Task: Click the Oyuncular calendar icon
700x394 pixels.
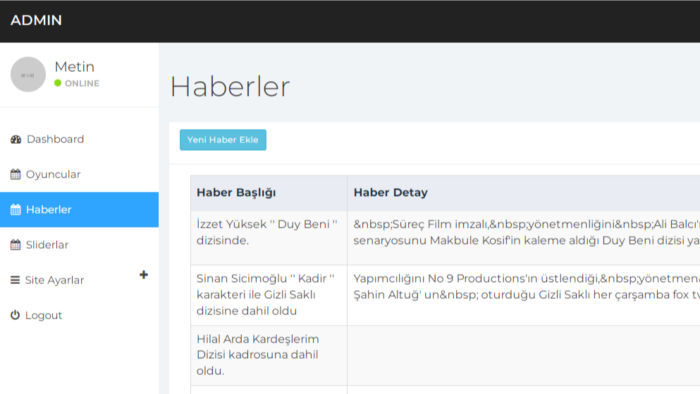Action: click(16, 174)
